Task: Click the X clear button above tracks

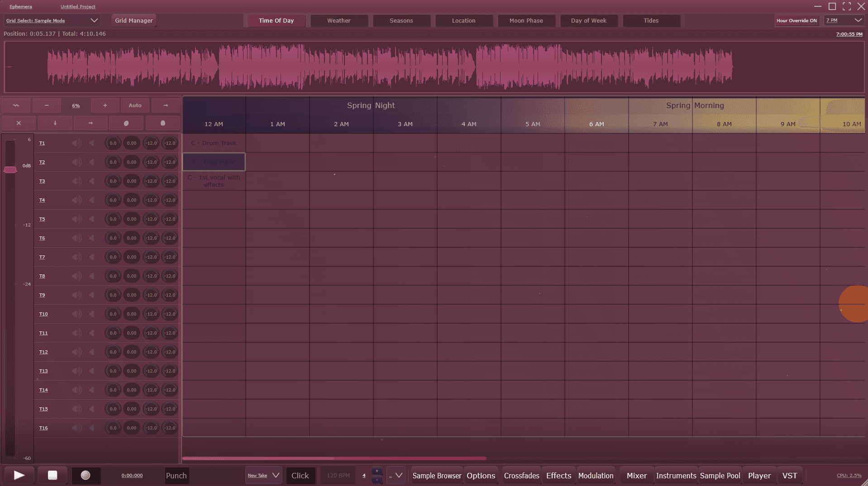Action: 19,123
